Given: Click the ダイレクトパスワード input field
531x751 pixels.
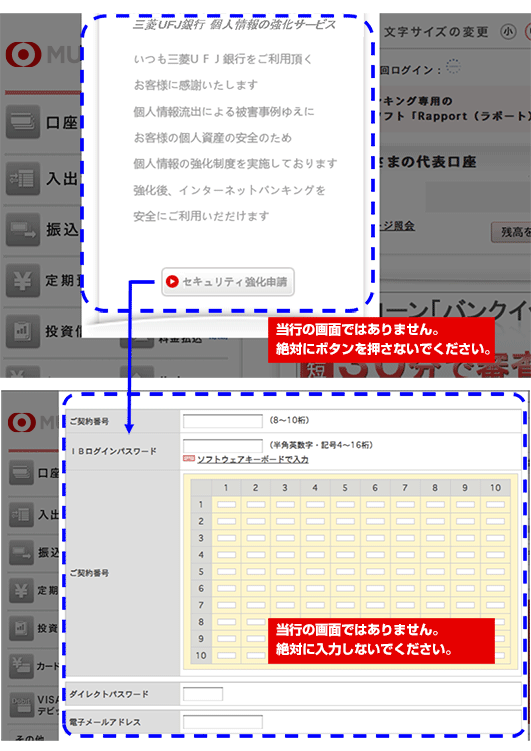Looking at the screenshot, I should click(203, 694).
